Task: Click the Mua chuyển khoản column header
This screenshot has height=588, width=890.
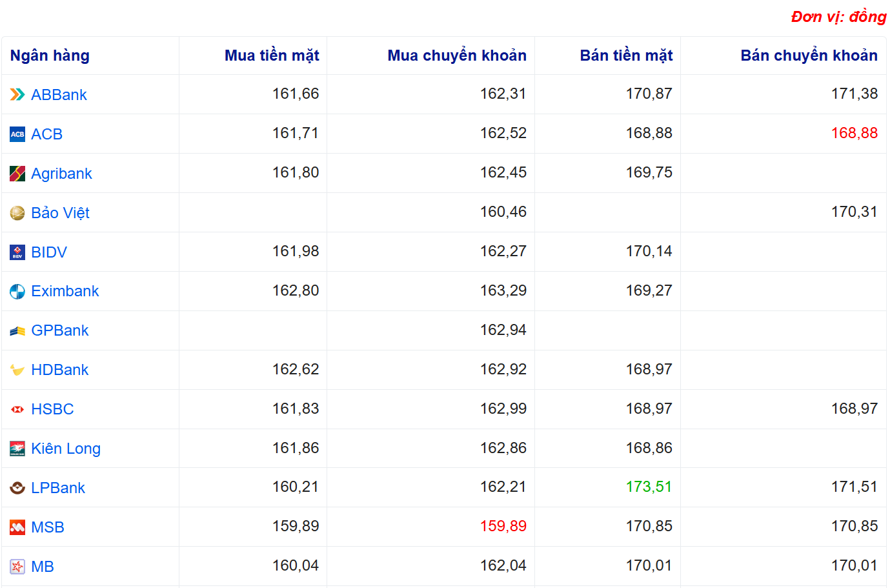Action: point(456,56)
